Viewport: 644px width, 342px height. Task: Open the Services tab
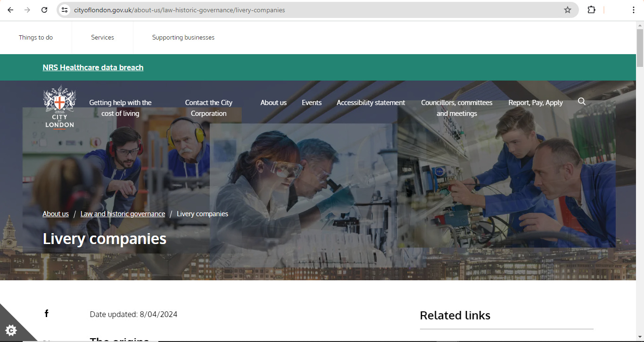102,37
